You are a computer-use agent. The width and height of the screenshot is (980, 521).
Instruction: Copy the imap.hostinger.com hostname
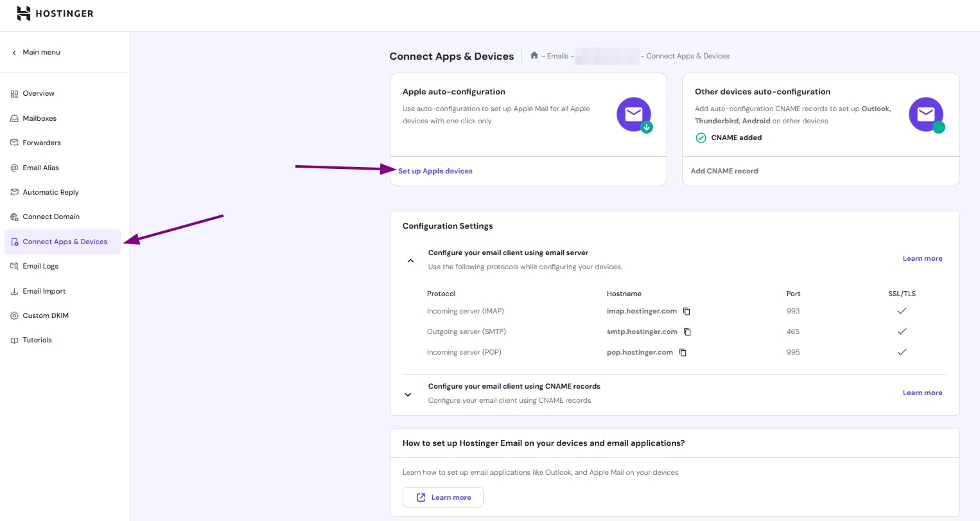(x=687, y=312)
